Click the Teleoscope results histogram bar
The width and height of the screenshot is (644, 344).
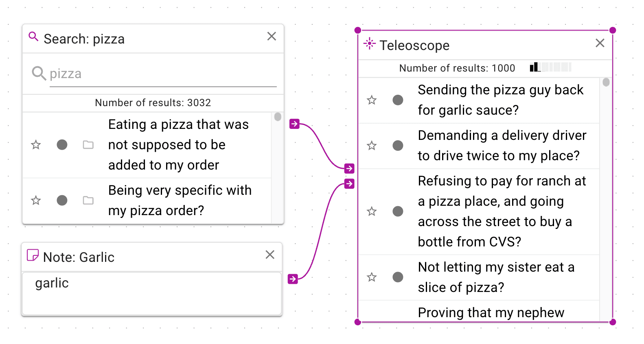[551, 67]
